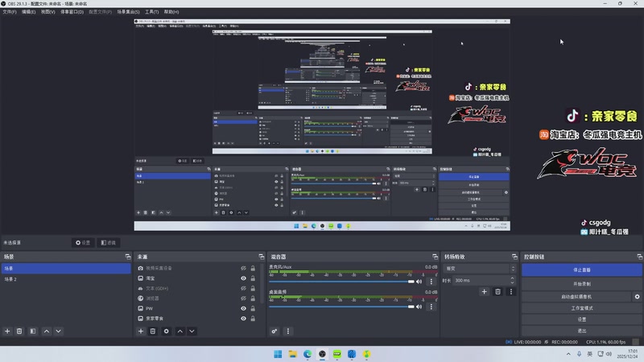Open Windows Start from the taskbar
This screenshot has height=362, width=644.
click(x=278, y=354)
